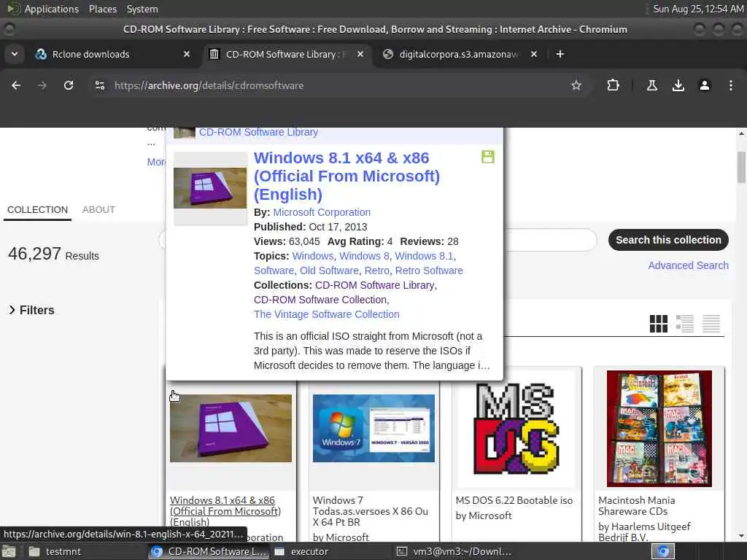747x560 pixels.
Task: Click the Windows 8.1 box thumbnail in popup
Action: [210, 187]
